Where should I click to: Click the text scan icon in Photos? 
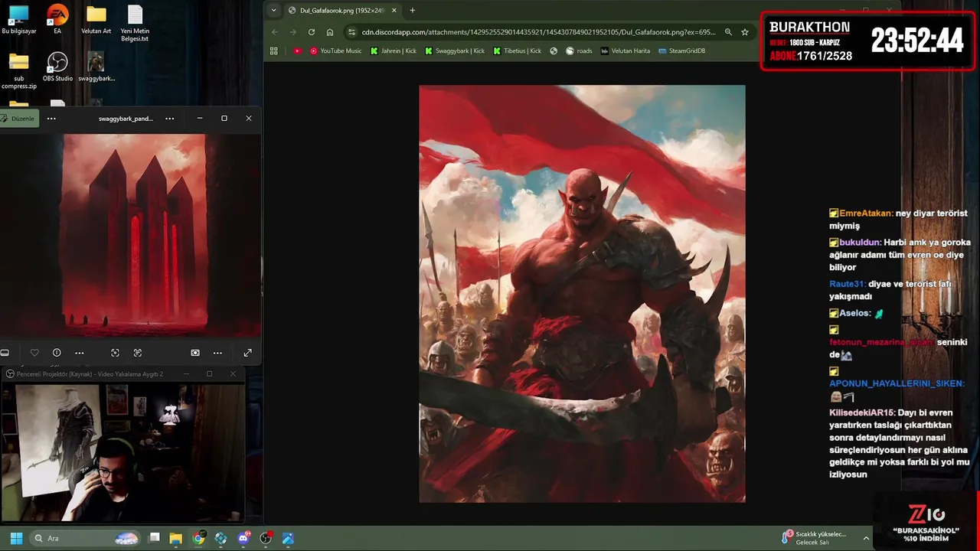pos(138,353)
